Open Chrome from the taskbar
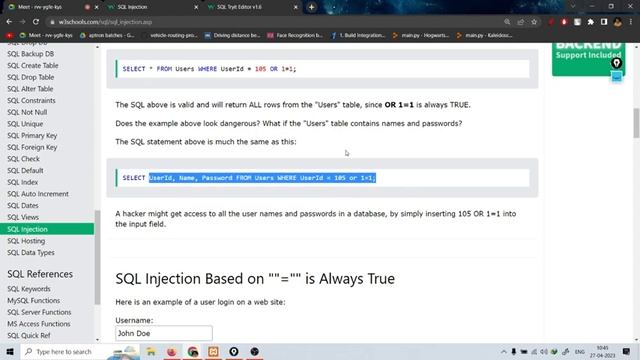 click(193, 351)
